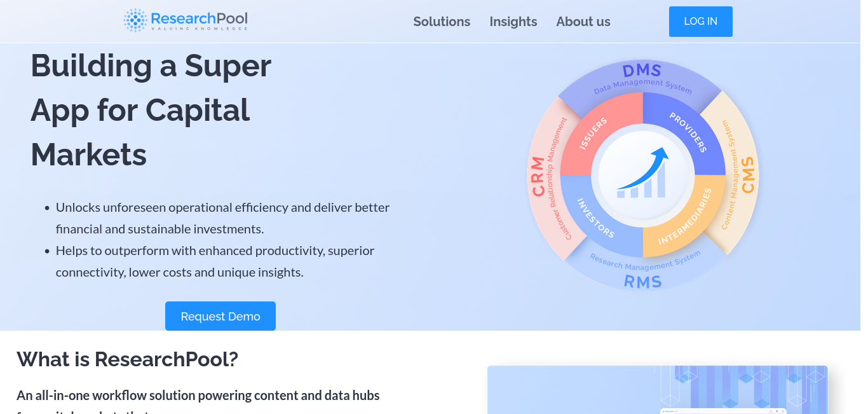Select the INVESTORS segment of the wheel
The height and width of the screenshot is (414, 868).
(x=595, y=217)
